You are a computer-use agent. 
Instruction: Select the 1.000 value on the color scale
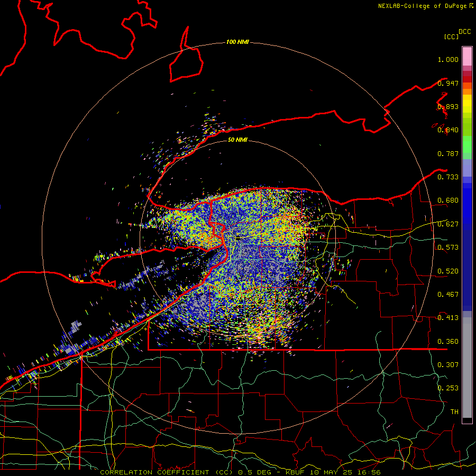[x=448, y=59]
